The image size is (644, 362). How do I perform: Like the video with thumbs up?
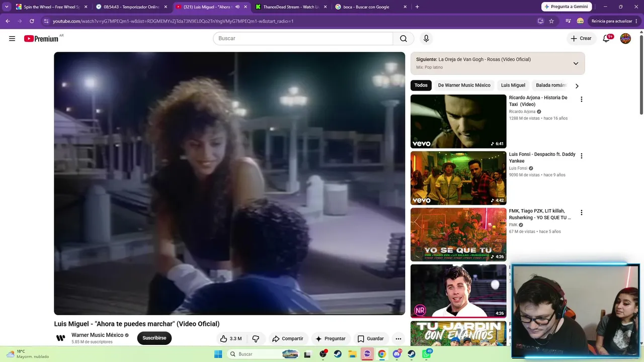pos(231,339)
